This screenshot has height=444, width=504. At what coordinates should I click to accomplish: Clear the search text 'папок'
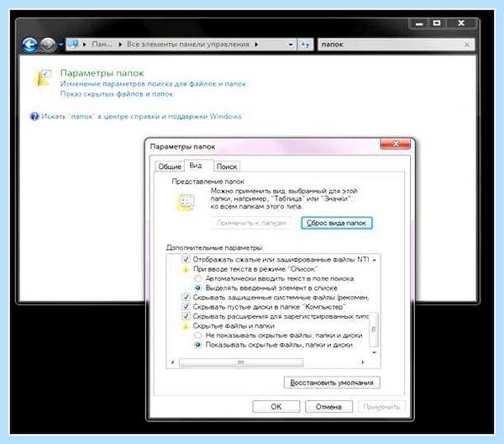[x=467, y=45]
